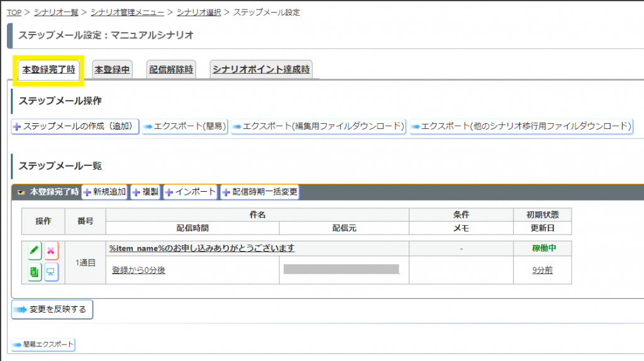
Task: Click the 更新日 column header
Action: click(542, 228)
